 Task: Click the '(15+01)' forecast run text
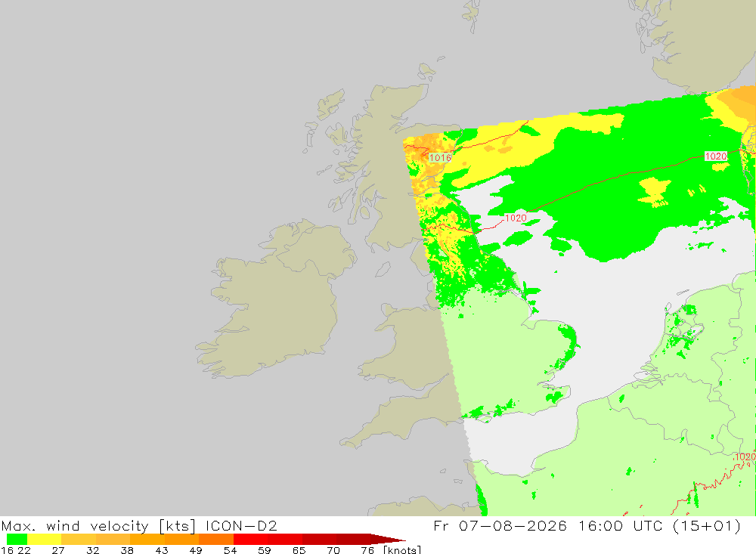tap(707, 525)
